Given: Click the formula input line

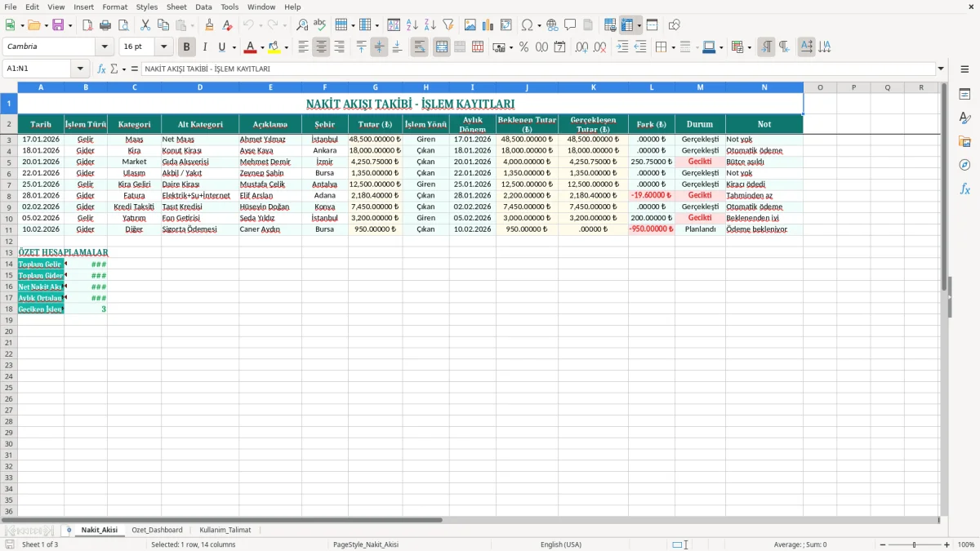Looking at the screenshot, I should [538, 69].
